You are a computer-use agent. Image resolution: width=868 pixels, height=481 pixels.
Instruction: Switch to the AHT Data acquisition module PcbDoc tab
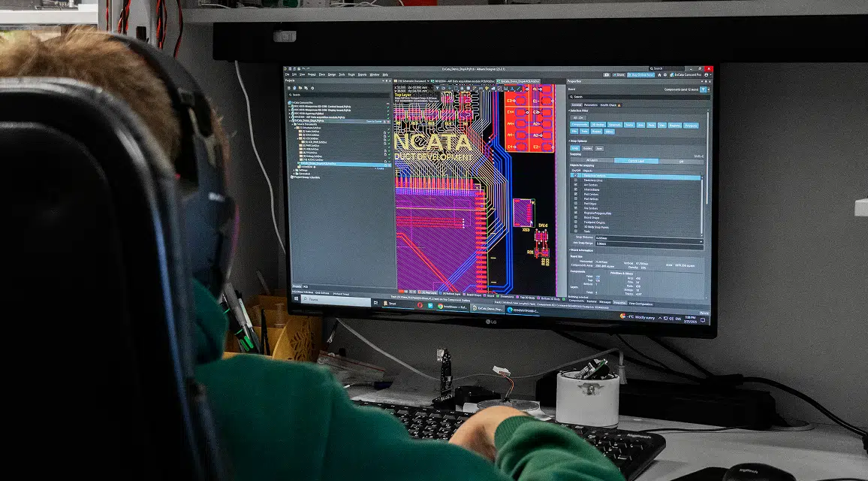463,81
